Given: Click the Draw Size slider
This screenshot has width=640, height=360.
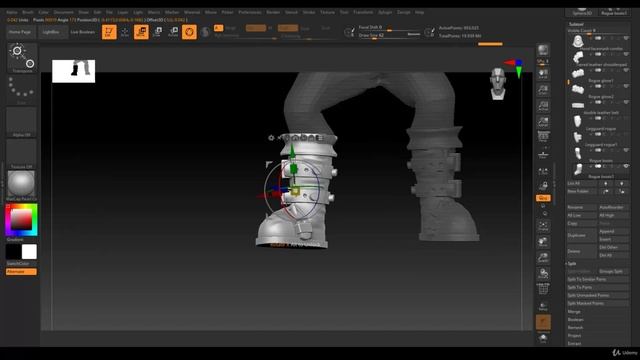Looking at the screenshot, I should point(389,36).
